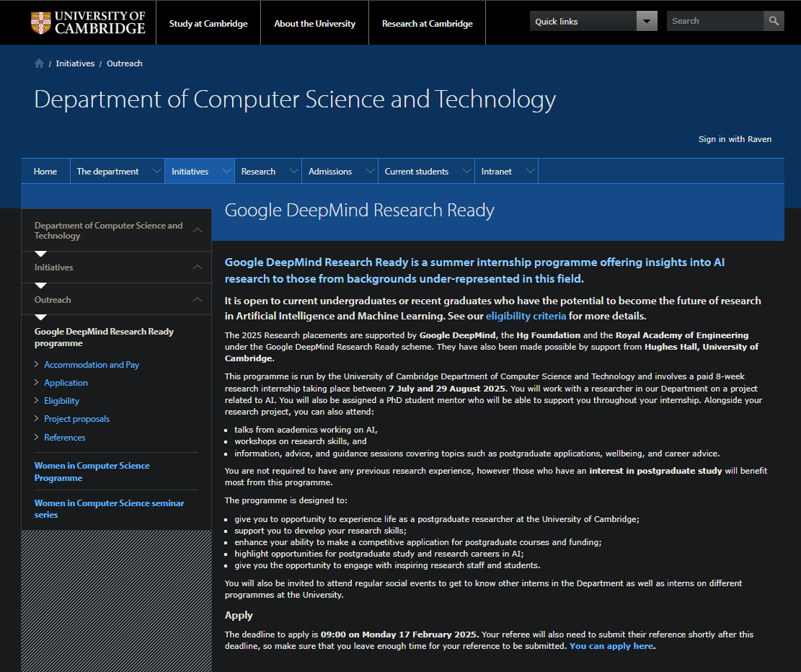
Task: Click the Apply section heading
Action: pyautogui.click(x=239, y=615)
